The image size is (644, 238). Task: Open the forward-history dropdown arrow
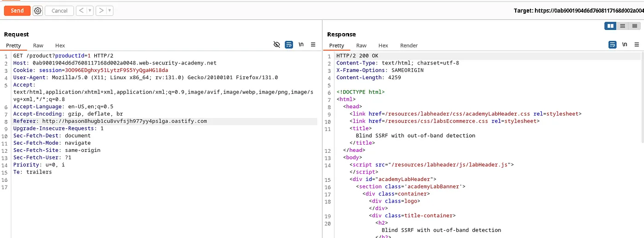(x=110, y=11)
